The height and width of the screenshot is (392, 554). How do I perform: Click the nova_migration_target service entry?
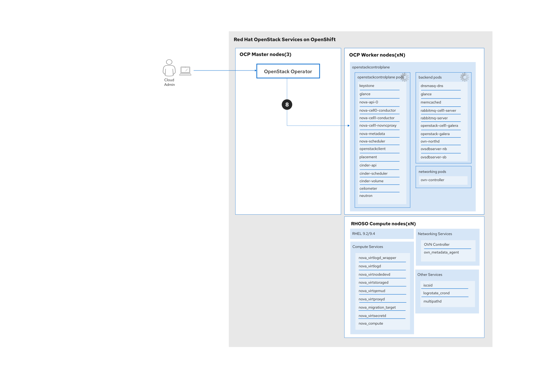pos(377,308)
